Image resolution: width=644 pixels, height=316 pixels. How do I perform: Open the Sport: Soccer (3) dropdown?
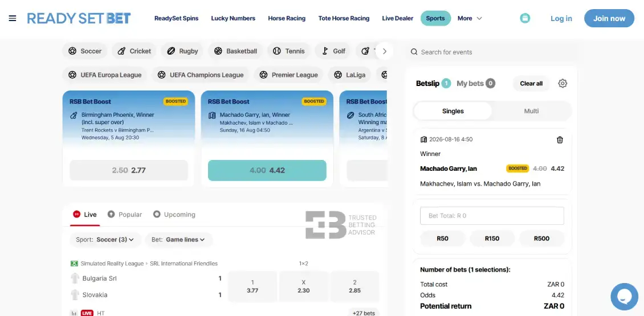tap(105, 240)
